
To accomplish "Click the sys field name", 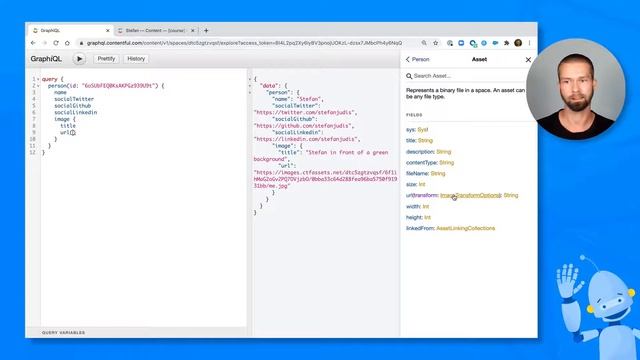I will [410, 129].
